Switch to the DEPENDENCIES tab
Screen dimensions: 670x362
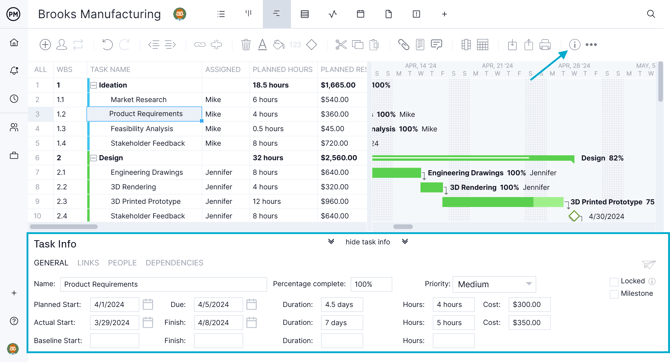[x=174, y=263]
